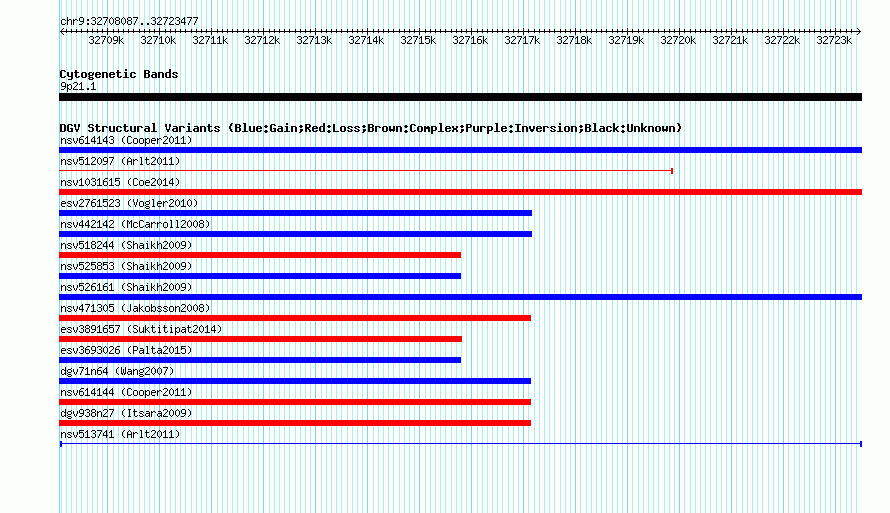Select the 9p21.1 band label

pyautogui.click(x=78, y=86)
